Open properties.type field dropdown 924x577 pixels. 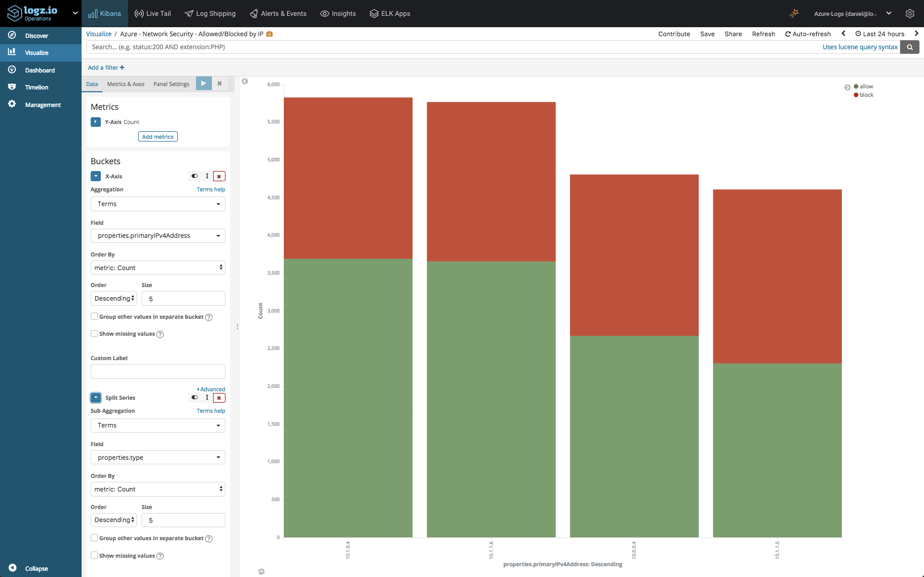[x=158, y=458]
